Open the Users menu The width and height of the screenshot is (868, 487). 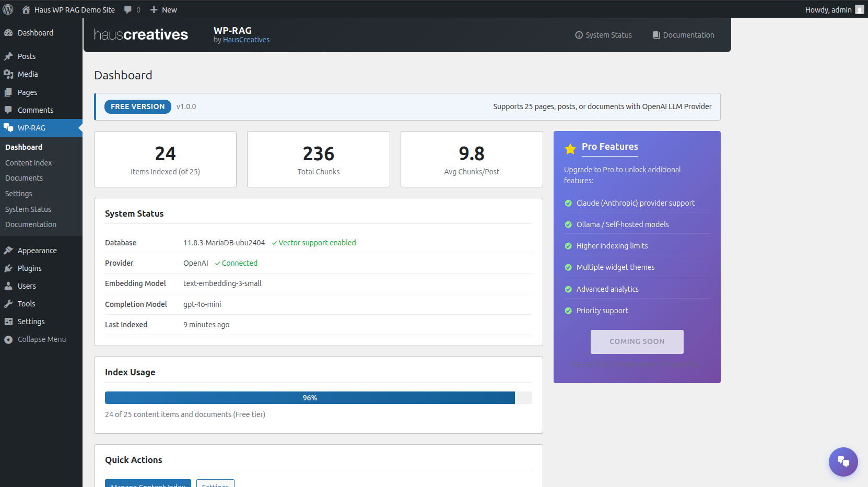coord(41,286)
